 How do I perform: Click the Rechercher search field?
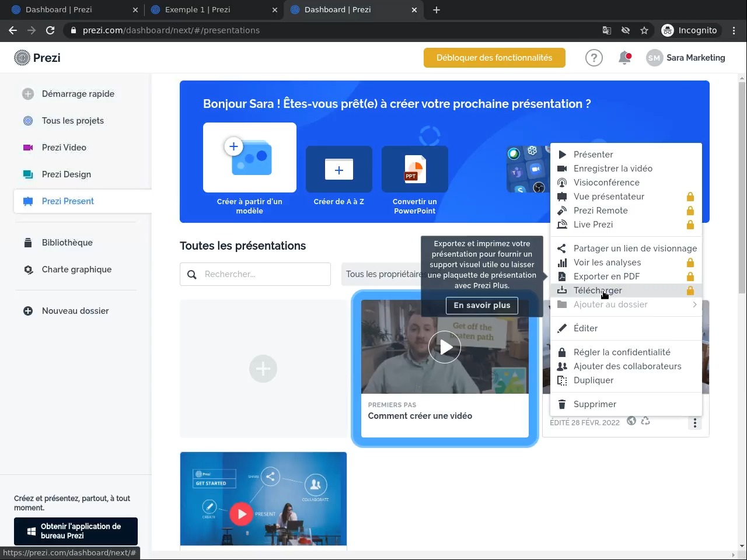point(255,274)
